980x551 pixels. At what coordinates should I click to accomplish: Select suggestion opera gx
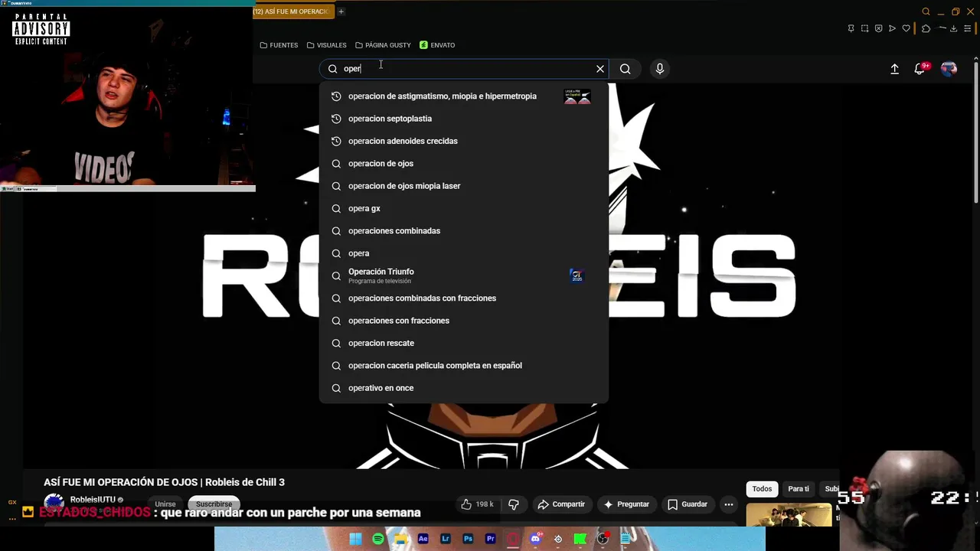point(463,208)
